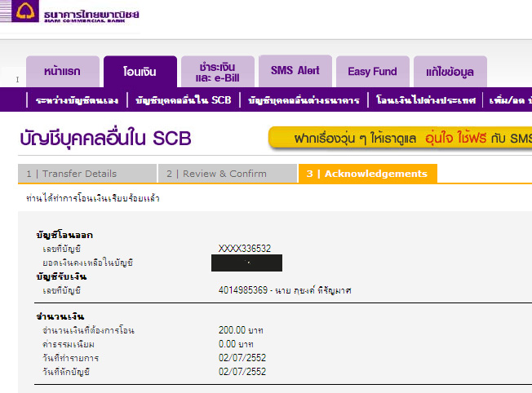Go to the แก้ไขข้อมูล tab
532x393 pixels.
[x=450, y=72]
